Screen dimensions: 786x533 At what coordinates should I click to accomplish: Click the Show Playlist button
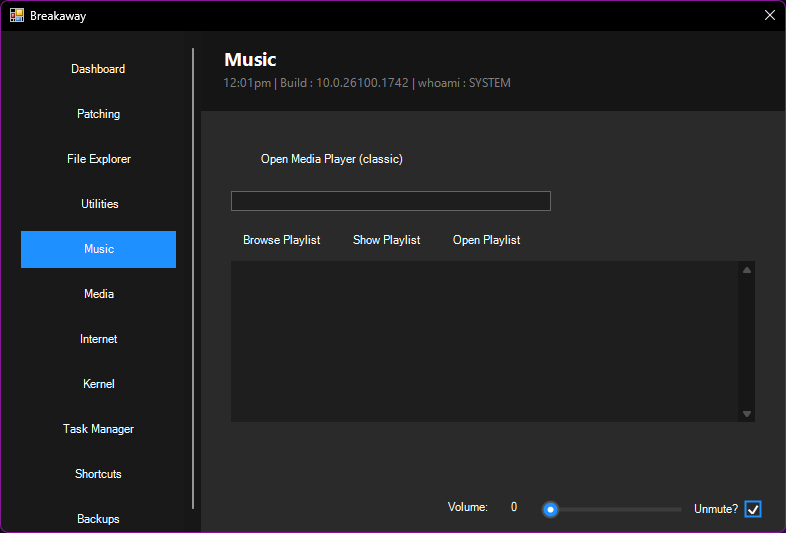pyautogui.click(x=386, y=240)
